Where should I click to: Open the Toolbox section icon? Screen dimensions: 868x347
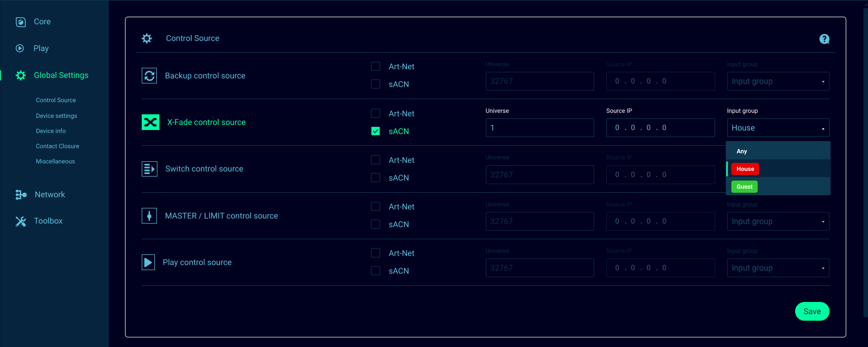tap(21, 221)
